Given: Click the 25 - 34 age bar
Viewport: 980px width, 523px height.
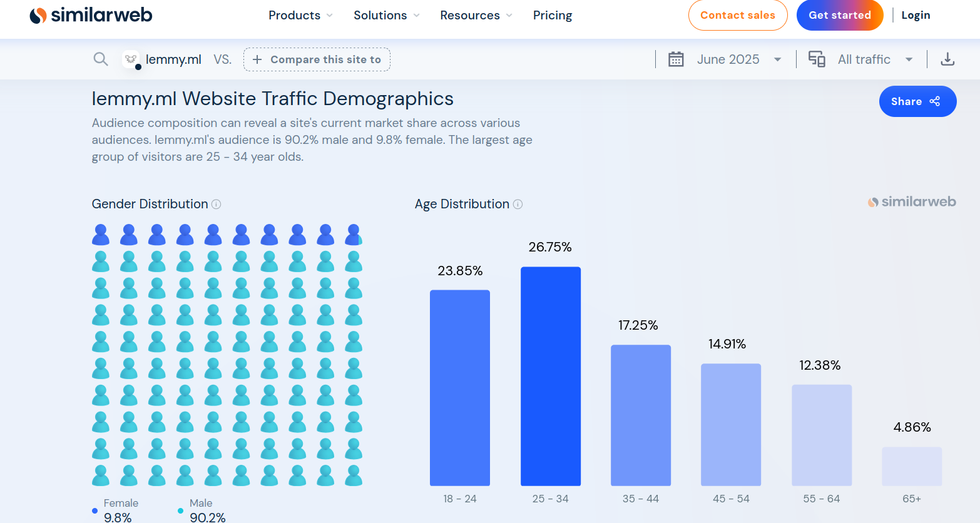Looking at the screenshot, I should (550, 376).
